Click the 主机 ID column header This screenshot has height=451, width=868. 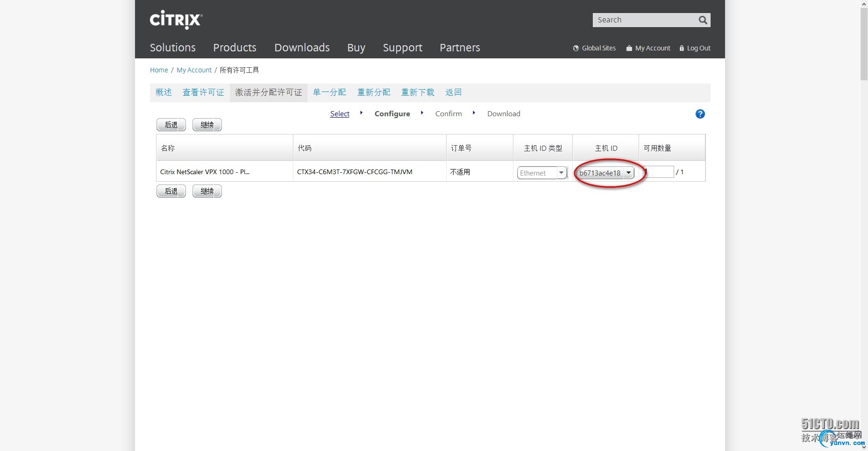point(606,148)
